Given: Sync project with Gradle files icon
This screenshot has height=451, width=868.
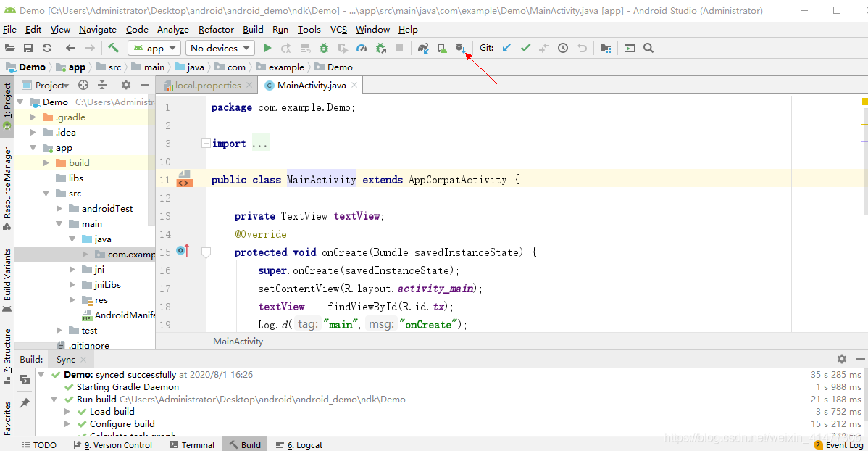Looking at the screenshot, I should [x=423, y=48].
